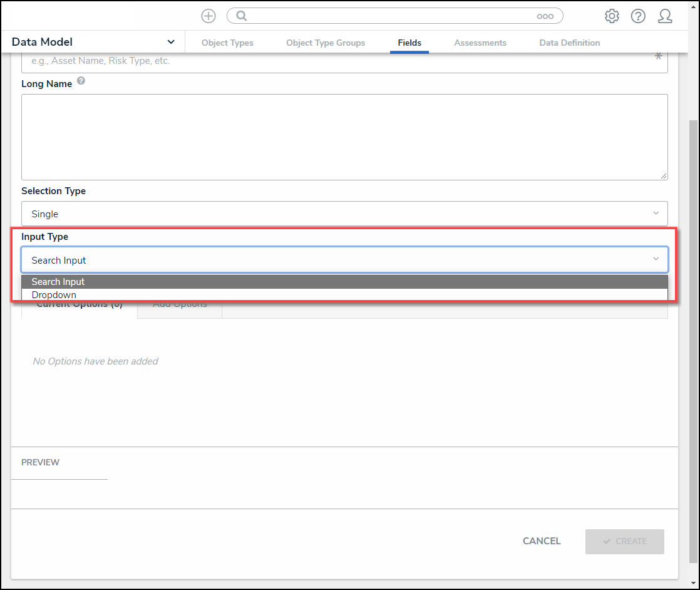700x590 pixels.
Task: Click the Long Name help tooltip icon
Action: pyautogui.click(x=81, y=81)
